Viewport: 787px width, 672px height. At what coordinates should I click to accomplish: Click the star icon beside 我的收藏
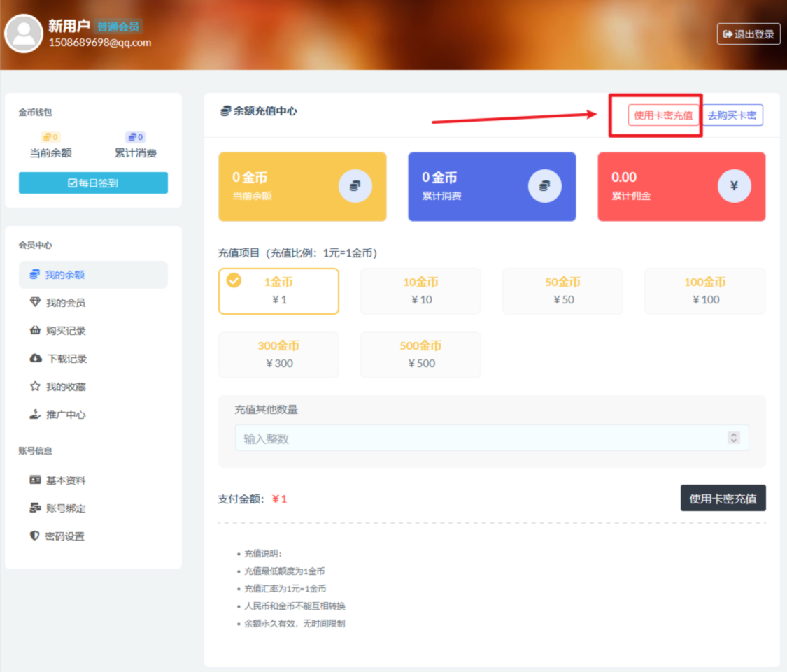pos(35,387)
